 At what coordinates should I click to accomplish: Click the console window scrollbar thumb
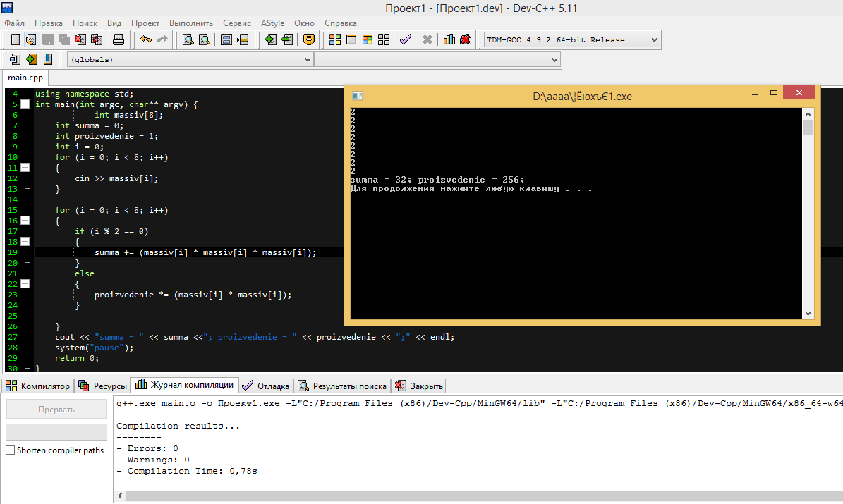808,128
